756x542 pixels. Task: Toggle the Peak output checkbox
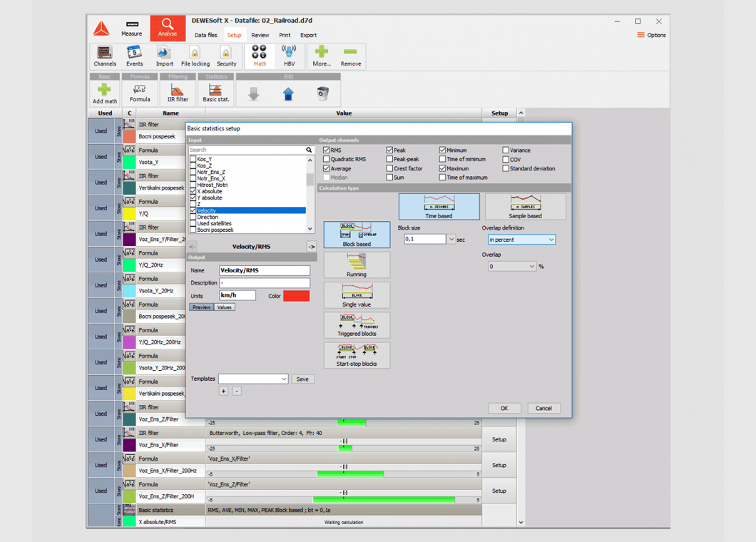pyautogui.click(x=389, y=150)
